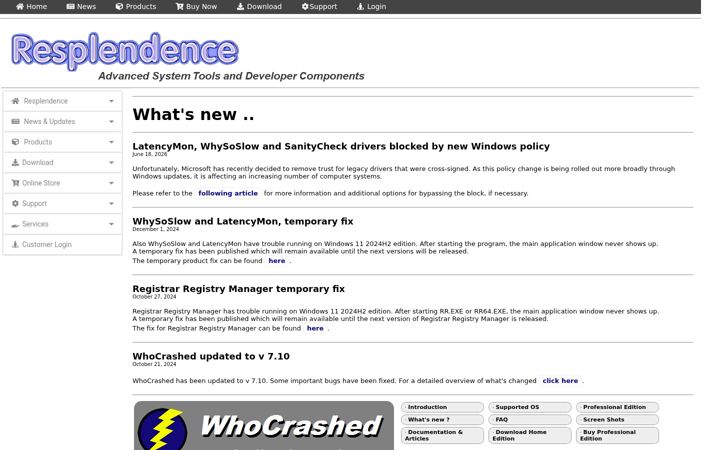Open the 'following article' link
This screenshot has width=720, height=450.
228,193
